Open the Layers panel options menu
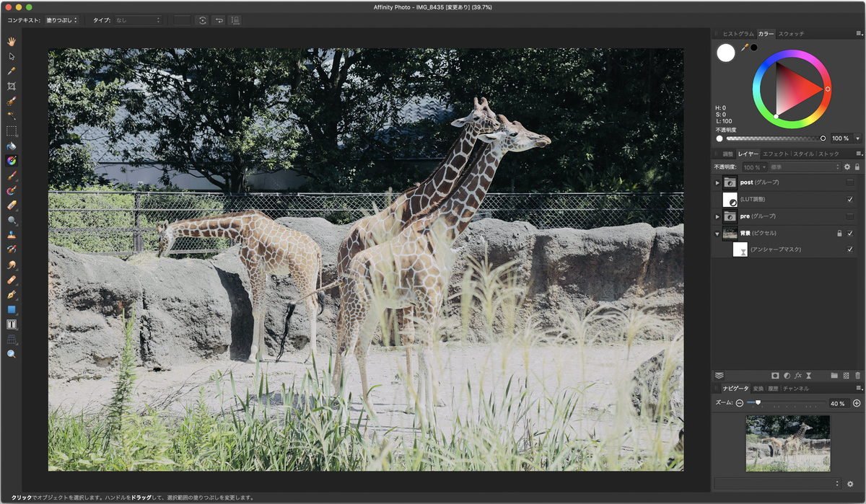Screen dimensions: 866x504 coord(858,154)
